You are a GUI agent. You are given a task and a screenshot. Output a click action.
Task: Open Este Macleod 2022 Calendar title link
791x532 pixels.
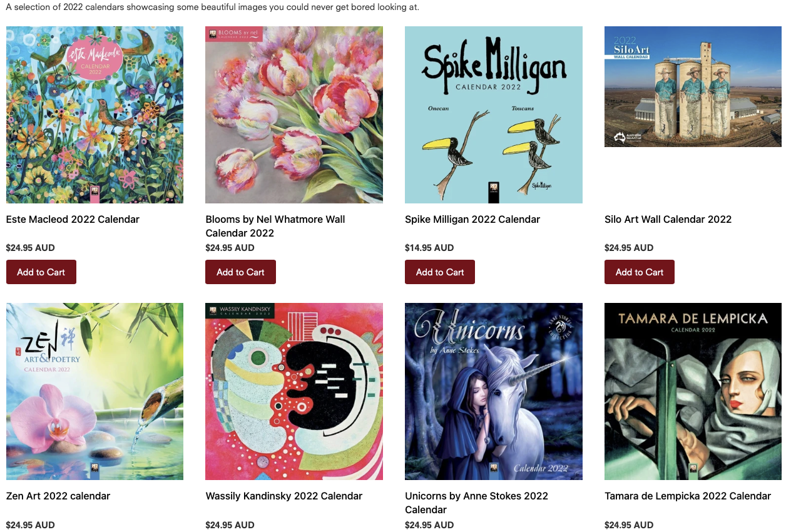[73, 219]
